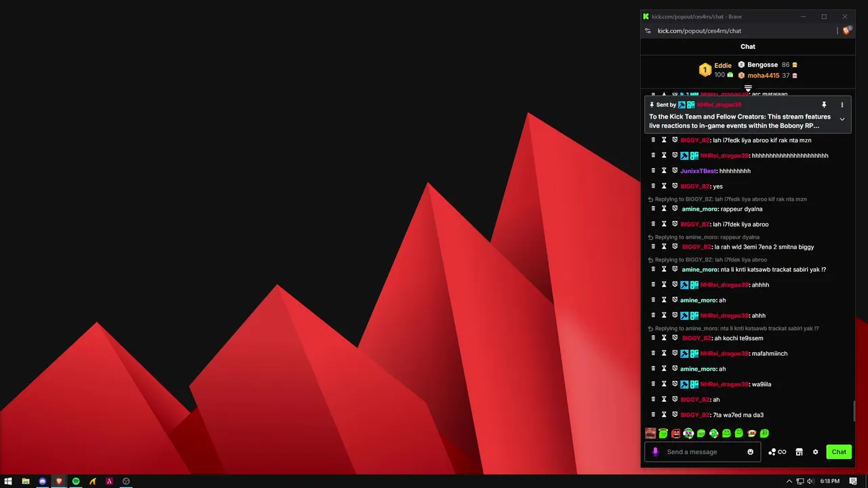
Task: Click amine_moro on 'rappeur dyalna' message
Action: pos(699,209)
